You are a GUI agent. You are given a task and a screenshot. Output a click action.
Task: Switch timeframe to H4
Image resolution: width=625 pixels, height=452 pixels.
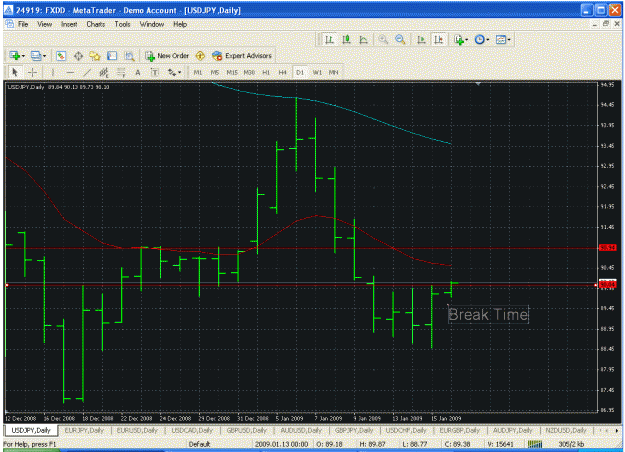pyautogui.click(x=282, y=72)
